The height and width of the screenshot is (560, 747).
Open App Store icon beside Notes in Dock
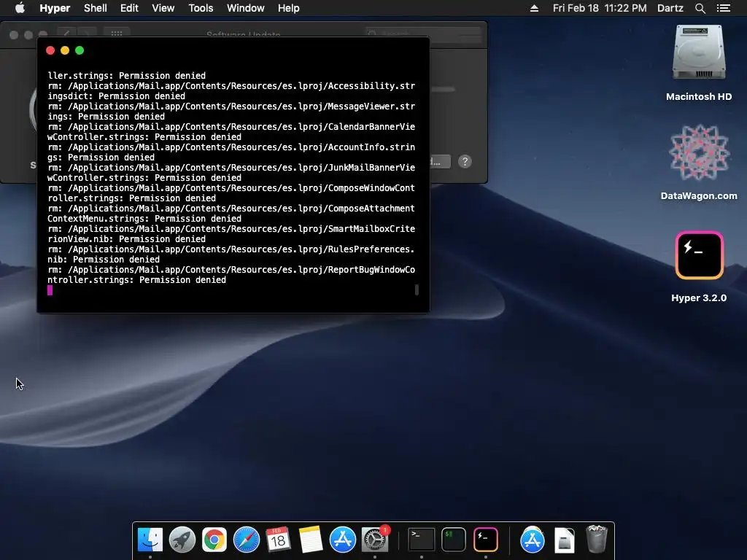(x=343, y=540)
